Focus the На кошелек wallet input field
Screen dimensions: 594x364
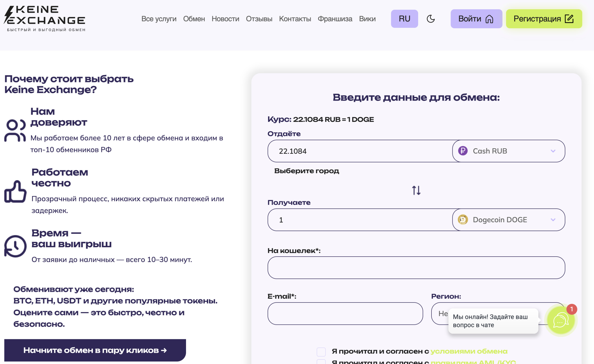(x=416, y=268)
